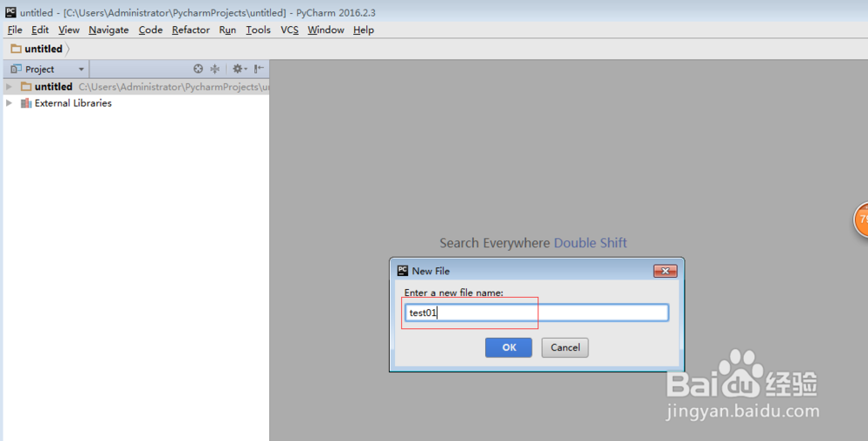The image size is (868, 441).
Task: Click the scroll from source target icon
Action: 198,69
